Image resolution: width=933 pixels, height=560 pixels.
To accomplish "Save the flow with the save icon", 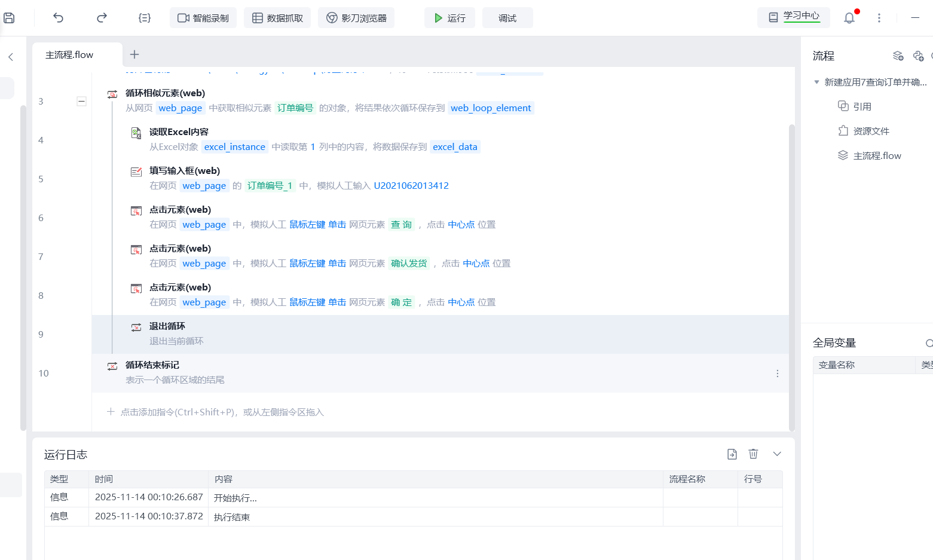I will click(x=8, y=18).
